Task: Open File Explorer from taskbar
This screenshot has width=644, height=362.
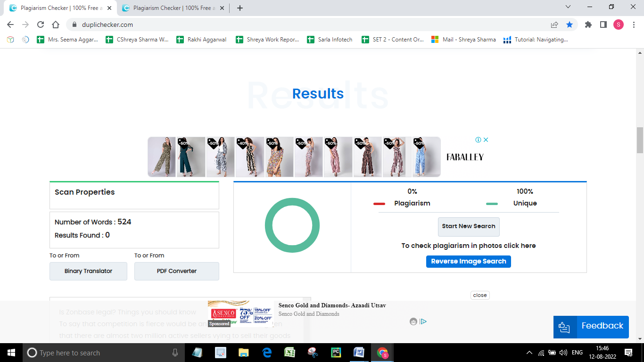Action: click(x=243, y=353)
